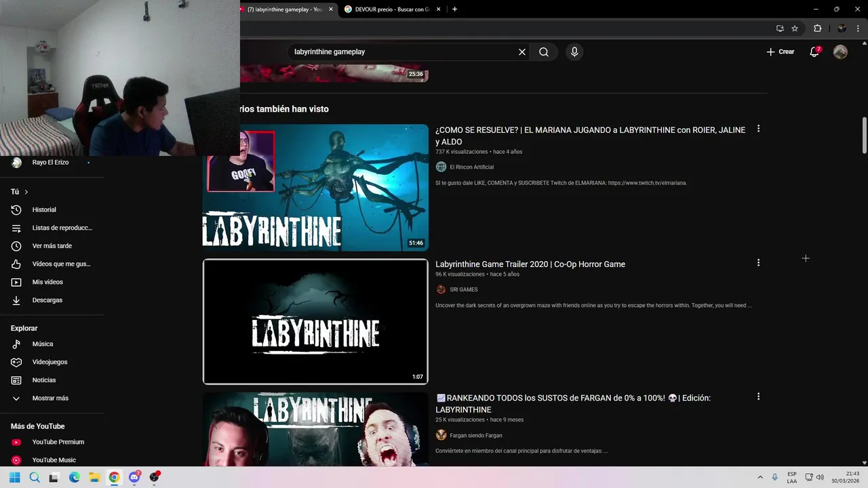Click the search magnifier button
868x488 pixels.
pos(544,52)
